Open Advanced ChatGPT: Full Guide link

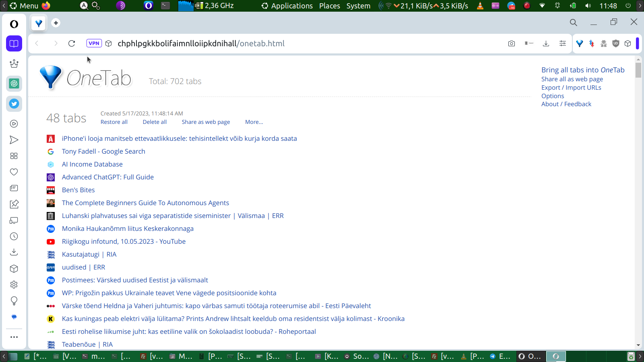pos(108,177)
